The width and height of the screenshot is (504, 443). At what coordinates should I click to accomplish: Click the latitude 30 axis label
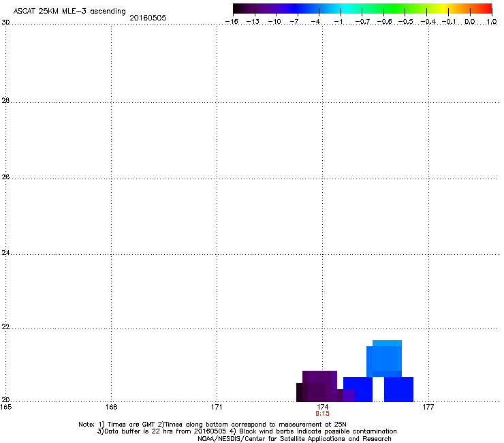coord(5,22)
